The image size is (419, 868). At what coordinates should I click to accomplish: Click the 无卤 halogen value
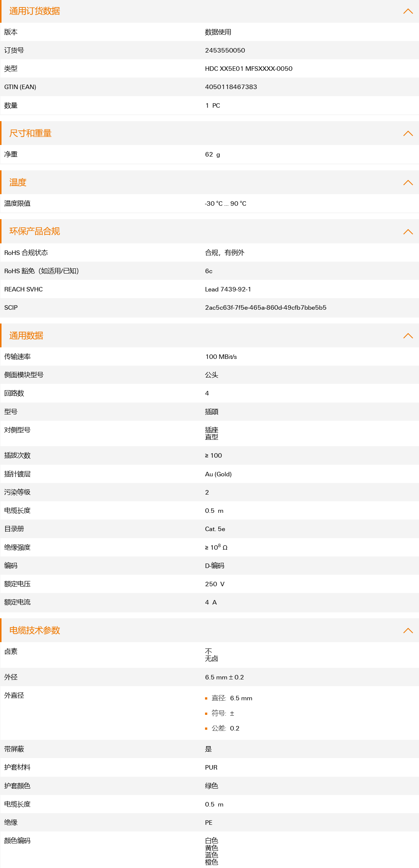[x=212, y=659]
